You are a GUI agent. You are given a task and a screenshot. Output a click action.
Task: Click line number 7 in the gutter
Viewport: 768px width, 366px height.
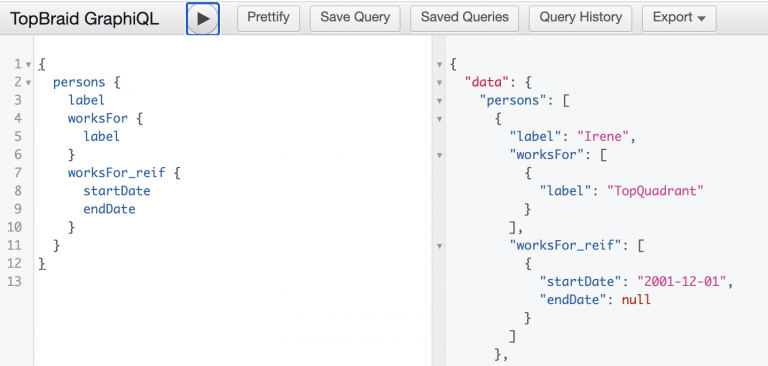click(18, 173)
